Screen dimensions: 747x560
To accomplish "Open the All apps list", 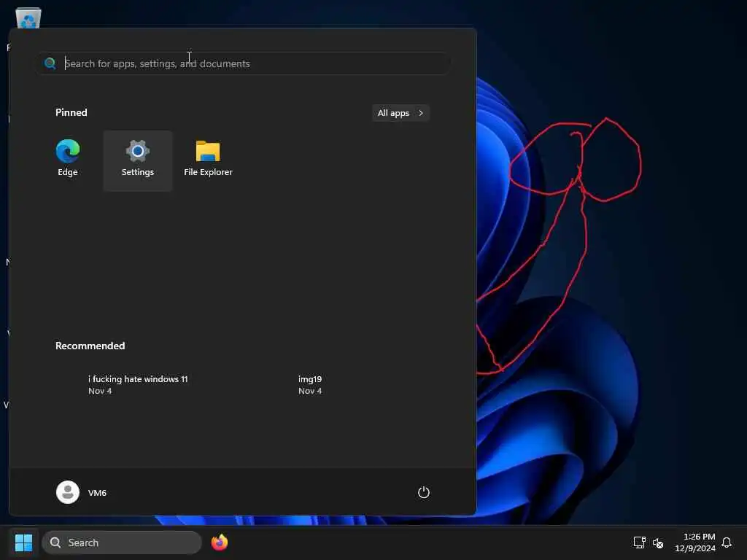I will tap(400, 113).
